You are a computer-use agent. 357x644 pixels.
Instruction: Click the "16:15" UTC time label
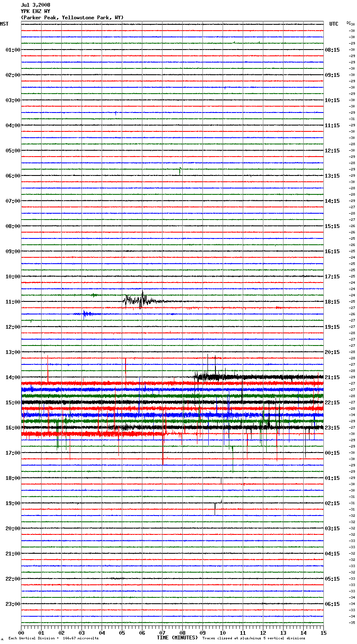tap(332, 251)
